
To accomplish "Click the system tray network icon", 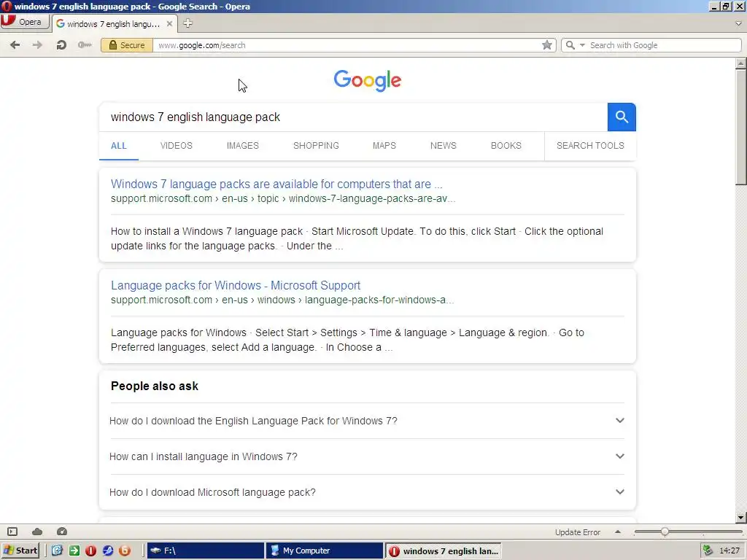I will (708, 551).
